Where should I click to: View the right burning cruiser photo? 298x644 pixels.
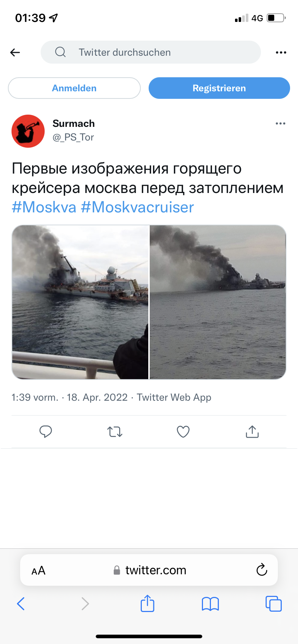point(218,302)
